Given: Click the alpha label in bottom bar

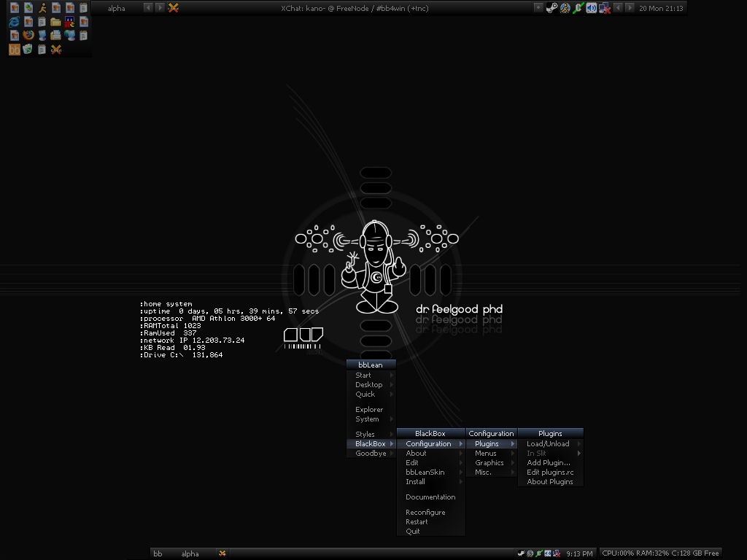Looking at the screenshot, I should pyautogui.click(x=190, y=553).
